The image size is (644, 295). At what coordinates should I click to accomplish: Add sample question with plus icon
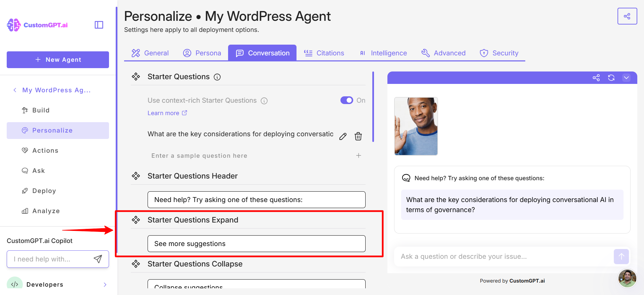(x=359, y=155)
